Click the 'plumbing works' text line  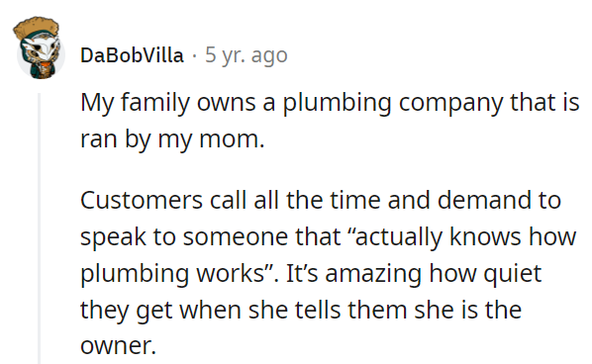(x=311, y=274)
